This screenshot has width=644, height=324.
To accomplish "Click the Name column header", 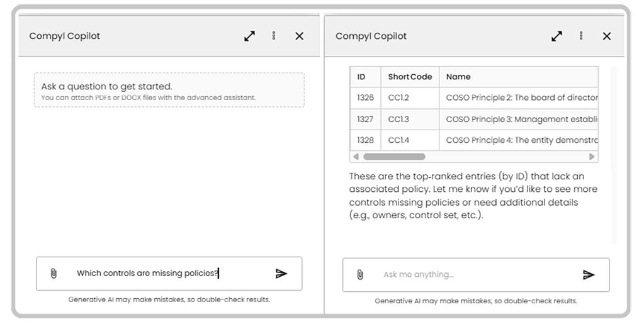I will tap(458, 77).
